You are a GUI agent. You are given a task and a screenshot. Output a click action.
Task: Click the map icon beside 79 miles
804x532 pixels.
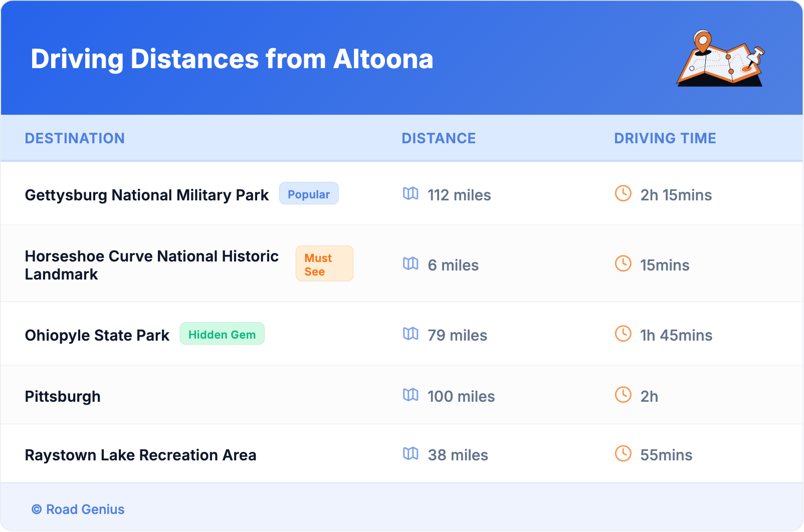pyautogui.click(x=411, y=334)
